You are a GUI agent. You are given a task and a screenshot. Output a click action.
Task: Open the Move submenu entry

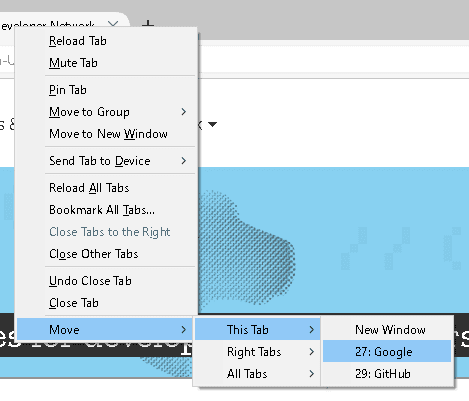point(106,330)
